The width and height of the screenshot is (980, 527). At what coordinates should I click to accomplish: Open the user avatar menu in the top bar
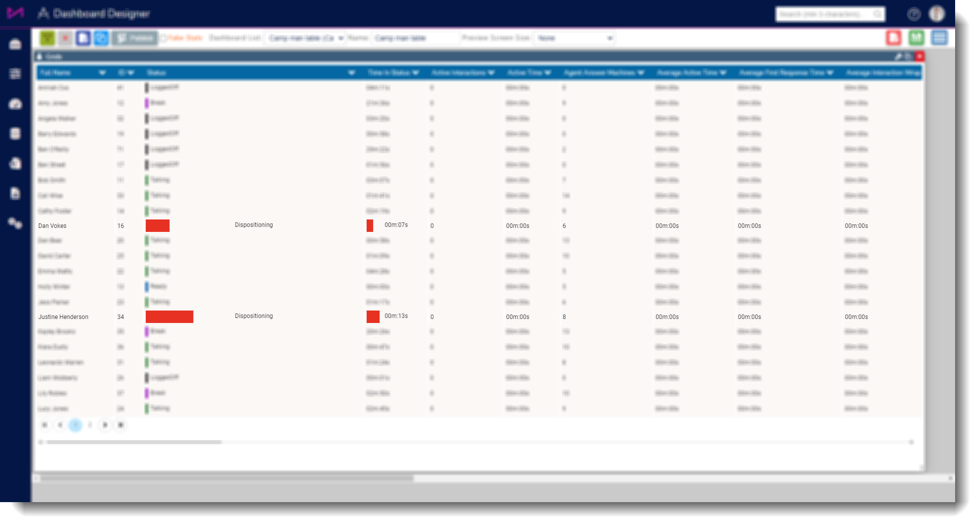(x=937, y=13)
